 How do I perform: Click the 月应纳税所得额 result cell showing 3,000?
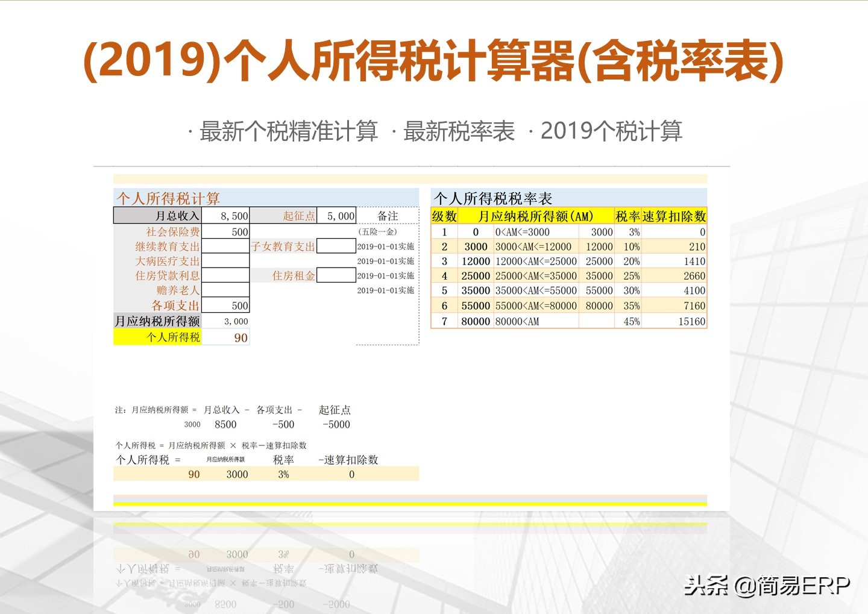226,322
